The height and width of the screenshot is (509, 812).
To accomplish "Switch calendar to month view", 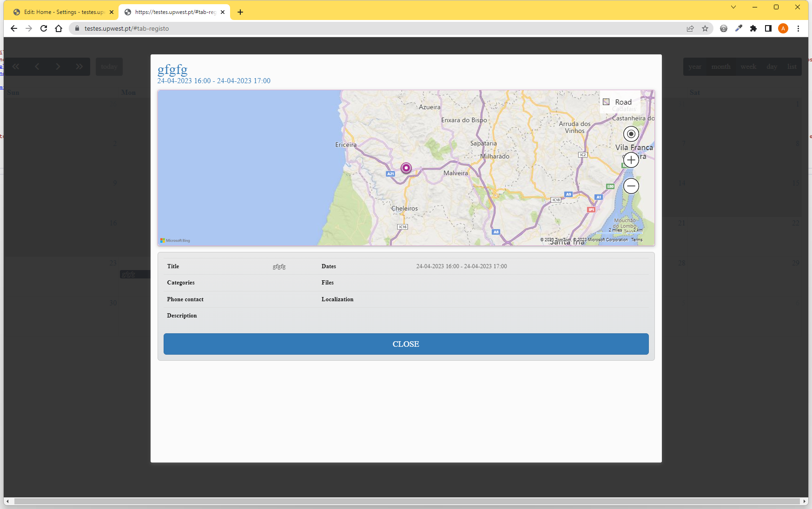I will pyautogui.click(x=720, y=66).
